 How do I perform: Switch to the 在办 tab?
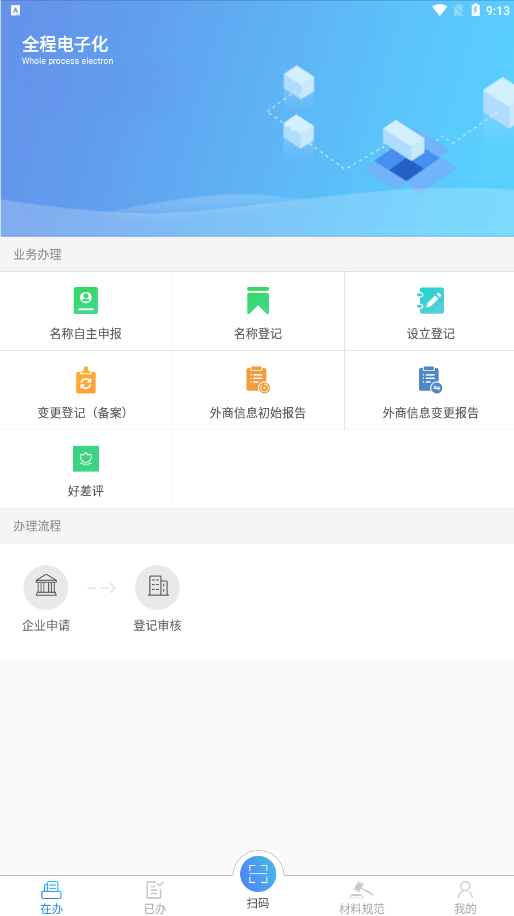[51, 897]
